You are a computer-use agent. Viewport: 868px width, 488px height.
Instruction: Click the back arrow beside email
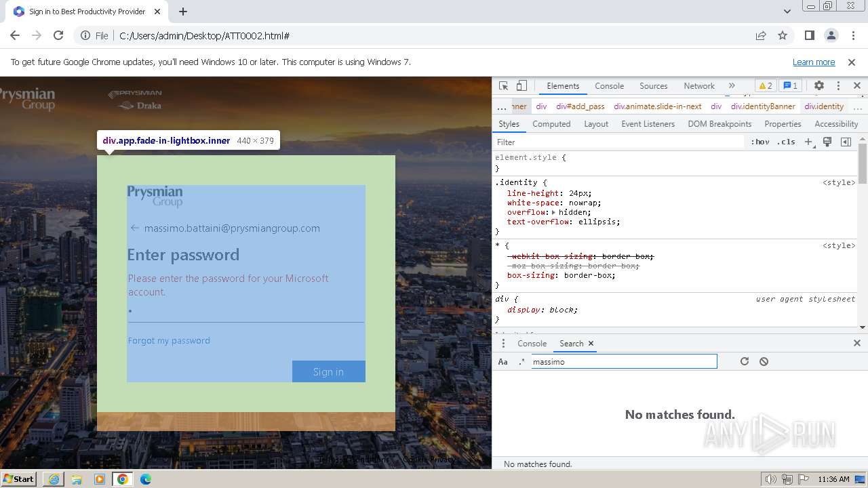pyautogui.click(x=134, y=228)
